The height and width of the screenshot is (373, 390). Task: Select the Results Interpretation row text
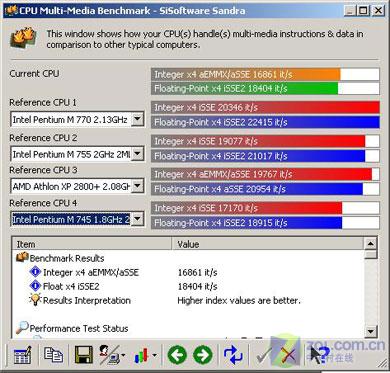point(87,300)
